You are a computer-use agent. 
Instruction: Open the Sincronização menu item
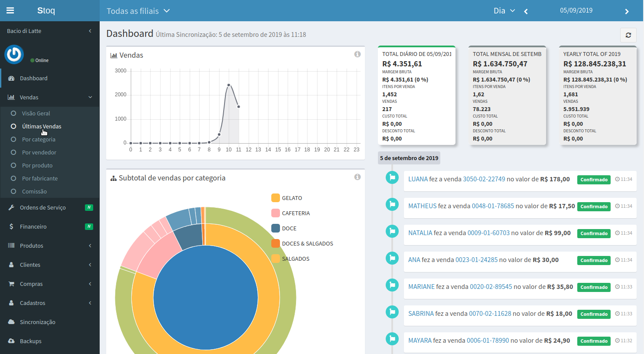coord(50,322)
